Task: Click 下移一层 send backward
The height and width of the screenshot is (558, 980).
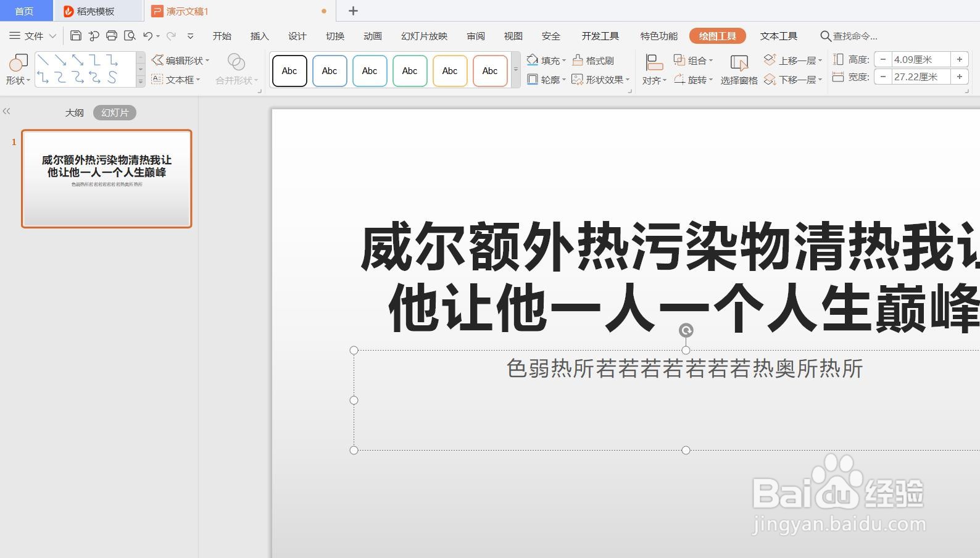Action: [793, 80]
